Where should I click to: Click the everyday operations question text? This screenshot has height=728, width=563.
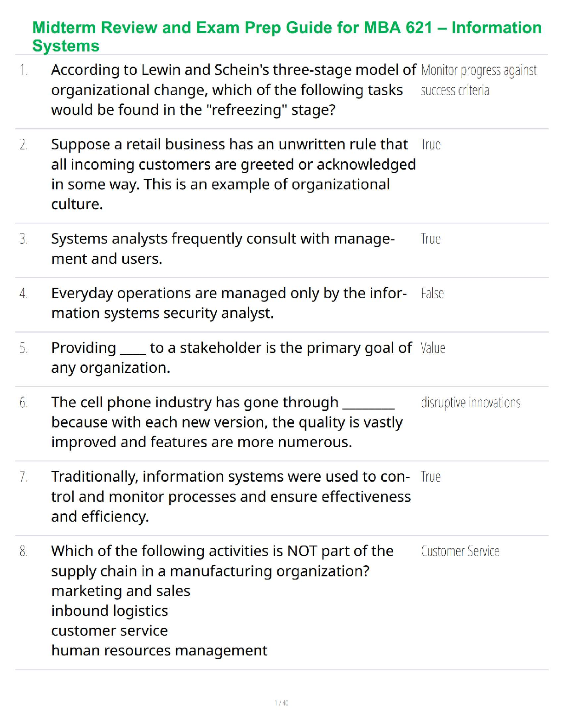[x=229, y=303]
